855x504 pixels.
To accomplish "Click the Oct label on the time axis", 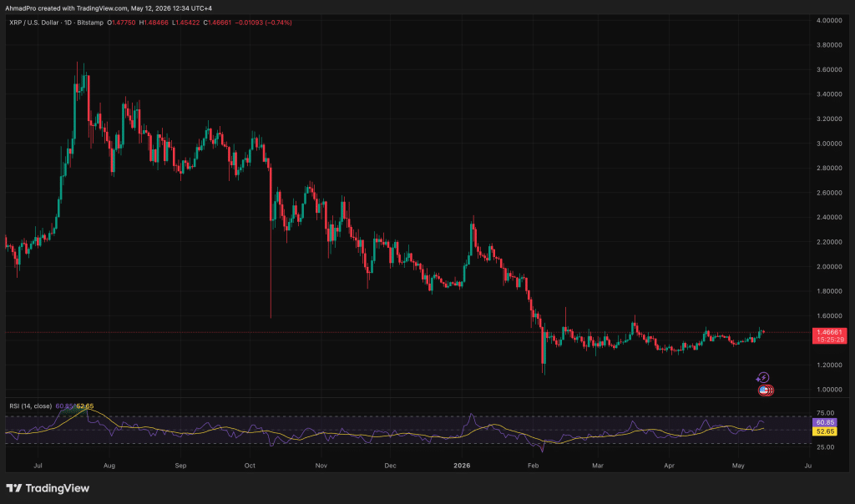I will pyautogui.click(x=250, y=466).
